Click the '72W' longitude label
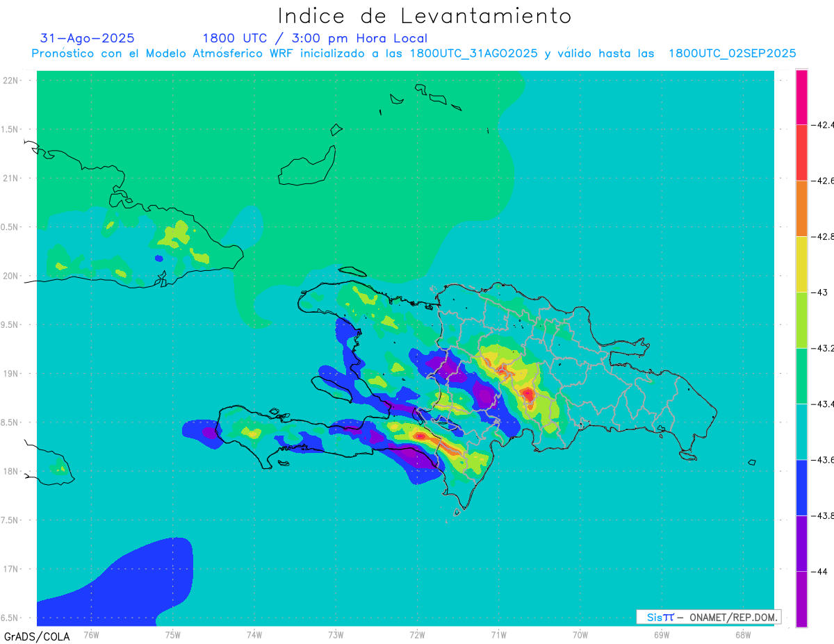This screenshot has height=644, width=834. 417,634
